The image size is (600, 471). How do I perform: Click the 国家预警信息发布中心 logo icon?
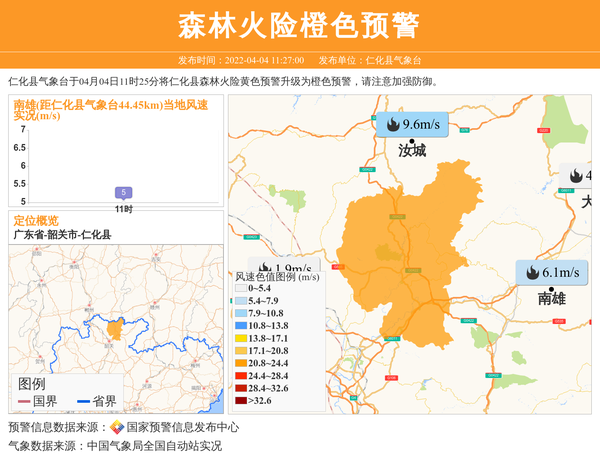click(x=117, y=427)
